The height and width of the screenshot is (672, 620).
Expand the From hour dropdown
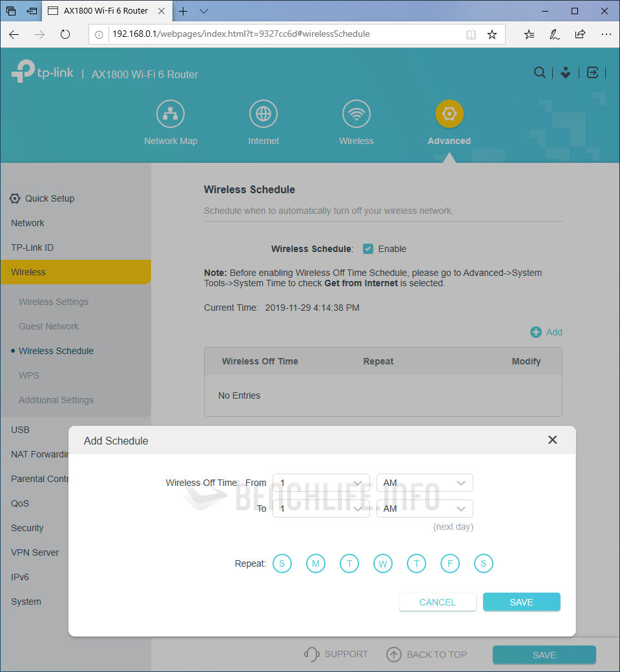tap(321, 483)
